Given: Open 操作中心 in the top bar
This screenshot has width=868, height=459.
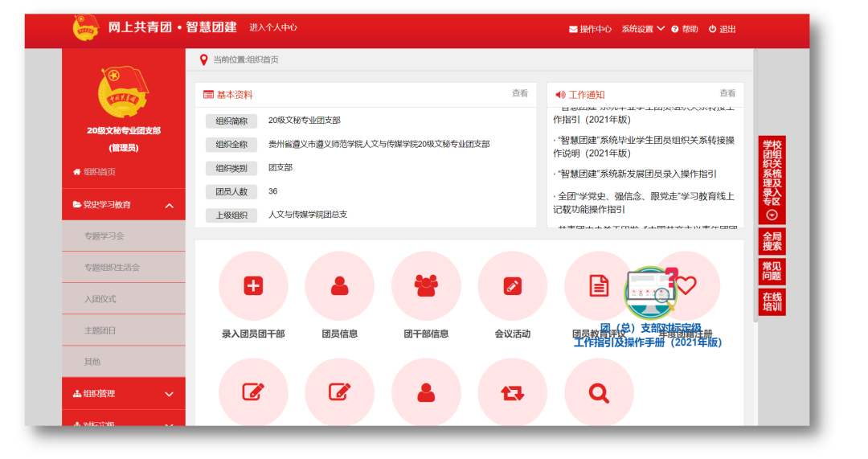Looking at the screenshot, I should (590, 29).
